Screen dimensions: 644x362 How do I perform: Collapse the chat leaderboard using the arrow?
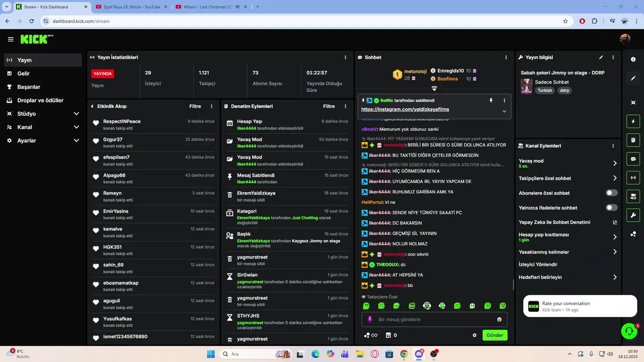point(434,88)
